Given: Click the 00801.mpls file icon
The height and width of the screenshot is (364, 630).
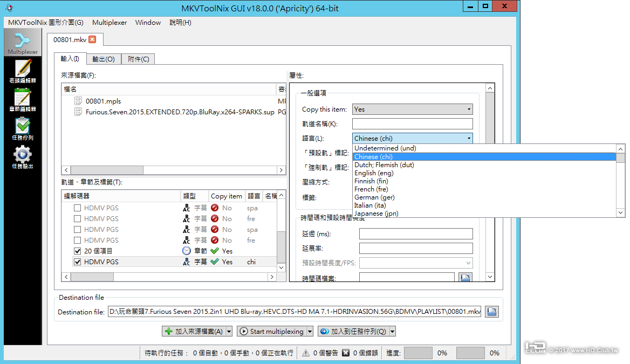Looking at the screenshot, I should tap(78, 101).
